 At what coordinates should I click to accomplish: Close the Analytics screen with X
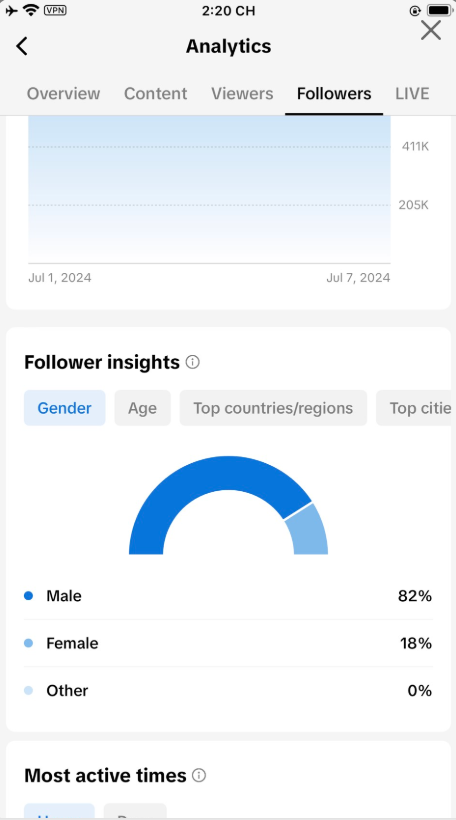431,30
